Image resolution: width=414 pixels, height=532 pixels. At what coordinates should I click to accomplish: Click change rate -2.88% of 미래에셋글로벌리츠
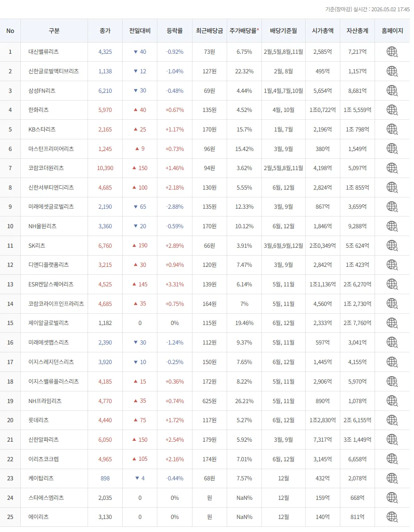175,207
